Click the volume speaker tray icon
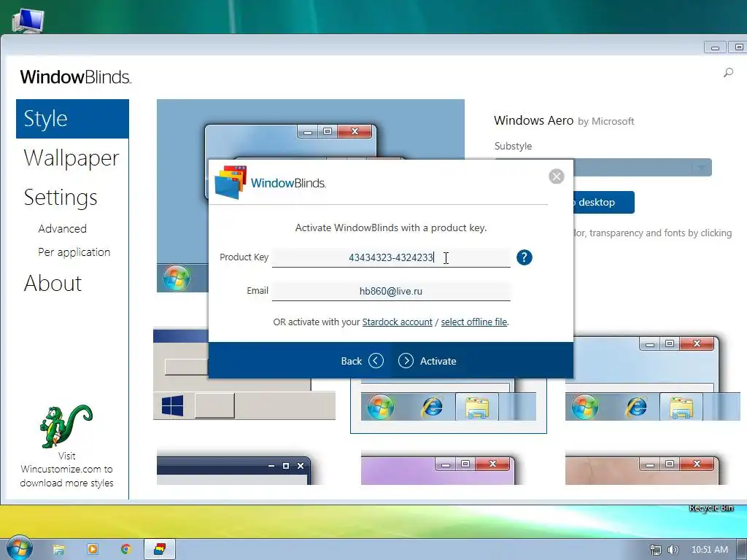Viewport: 747px width, 560px height. 673,550
